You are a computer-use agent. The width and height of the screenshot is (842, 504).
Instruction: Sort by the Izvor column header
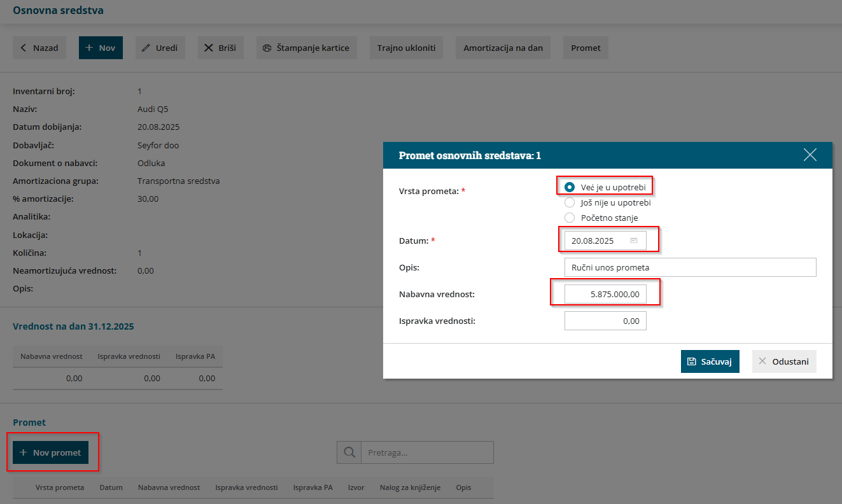click(x=356, y=487)
